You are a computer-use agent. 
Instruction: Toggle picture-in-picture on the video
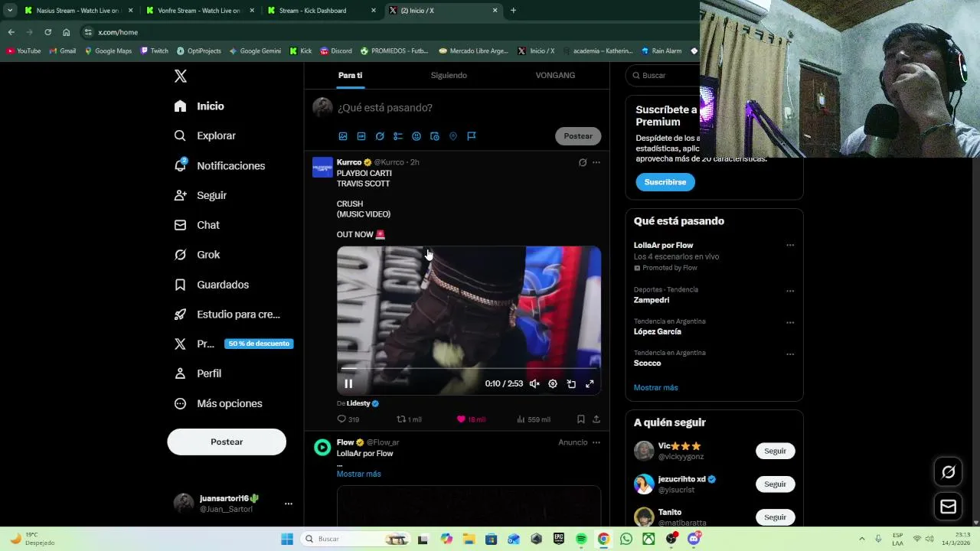[571, 384]
